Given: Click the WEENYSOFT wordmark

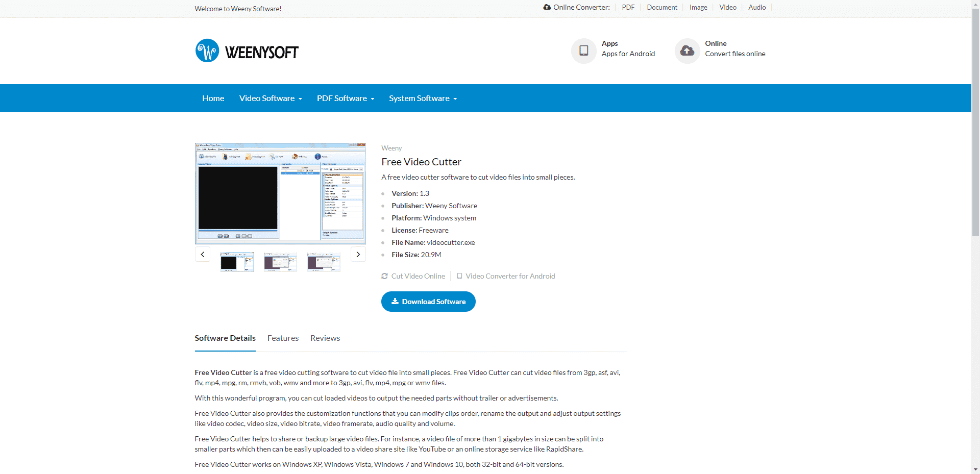Looking at the screenshot, I should pyautogui.click(x=262, y=52).
